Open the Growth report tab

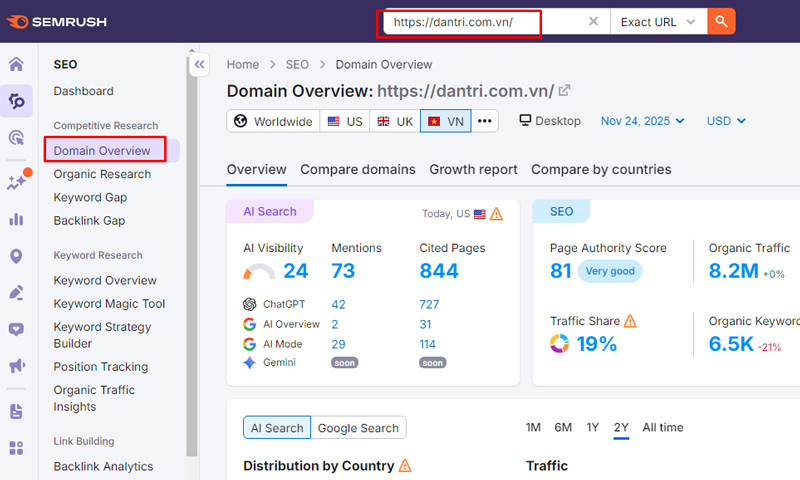[473, 169]
